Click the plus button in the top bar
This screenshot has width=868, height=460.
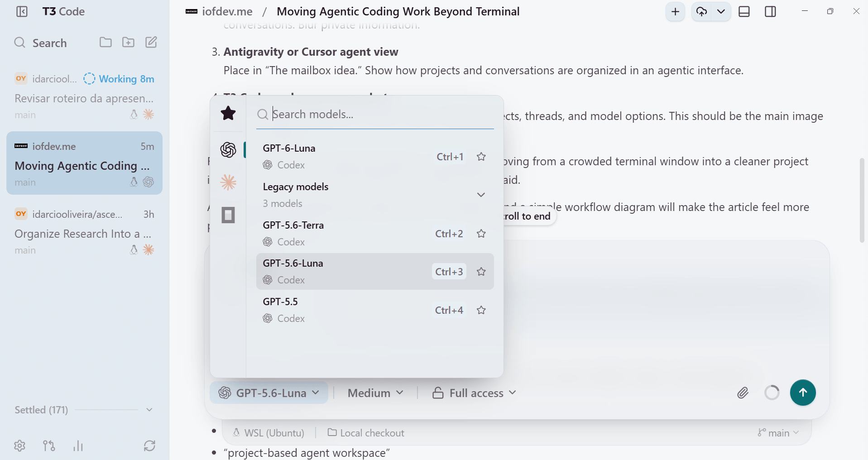675,12
